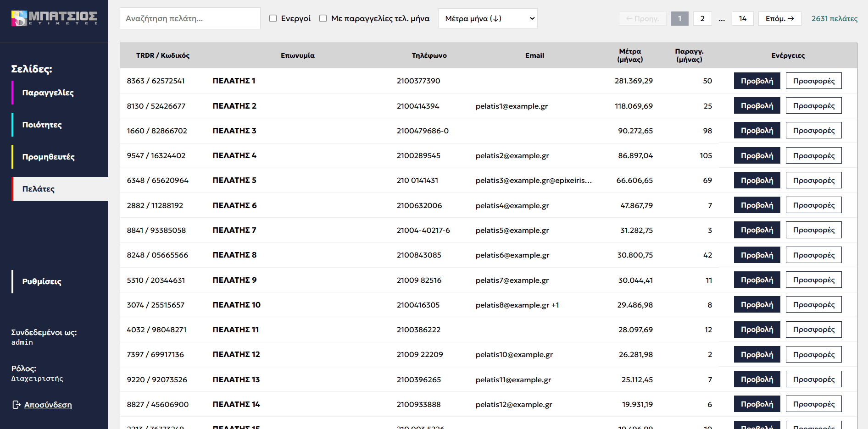Viewport: 868px width, 429px height.
Task: Click the Επόμ. next page button
Action: click(779, 18)
